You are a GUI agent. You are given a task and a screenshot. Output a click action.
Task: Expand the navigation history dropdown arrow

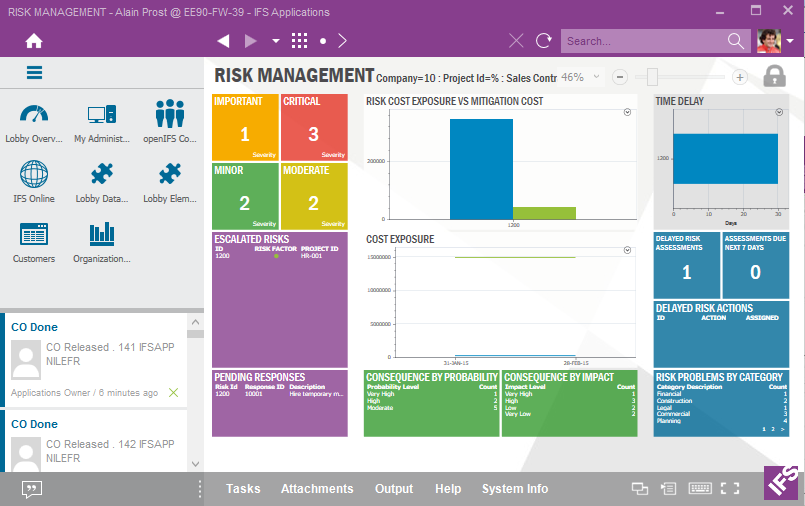(x=275, y=41)
